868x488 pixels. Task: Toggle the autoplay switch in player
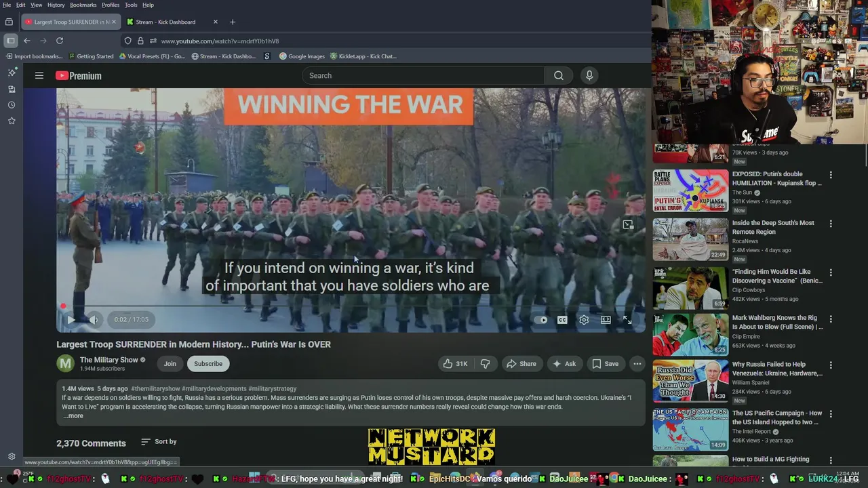pos(540,320)
